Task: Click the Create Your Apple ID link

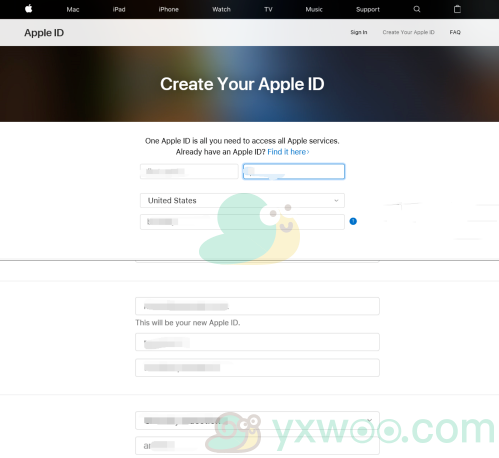Action: [409, 32]
